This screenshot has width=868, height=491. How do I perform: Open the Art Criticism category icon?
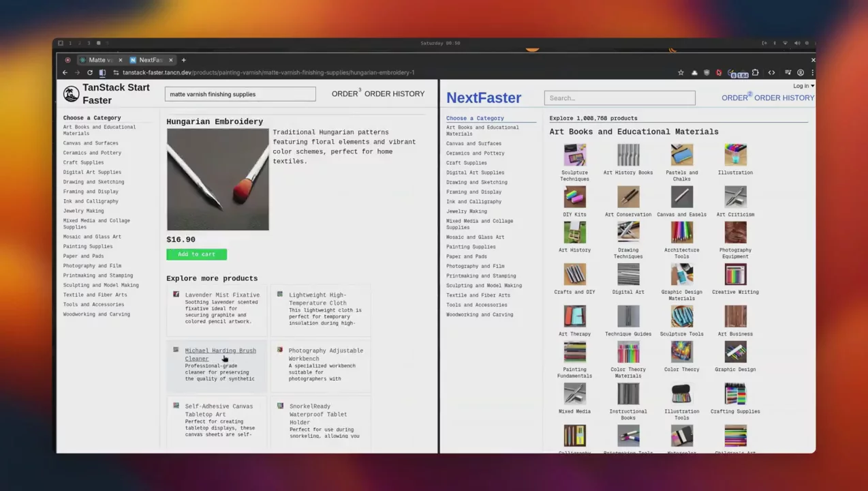click(735, 197)
